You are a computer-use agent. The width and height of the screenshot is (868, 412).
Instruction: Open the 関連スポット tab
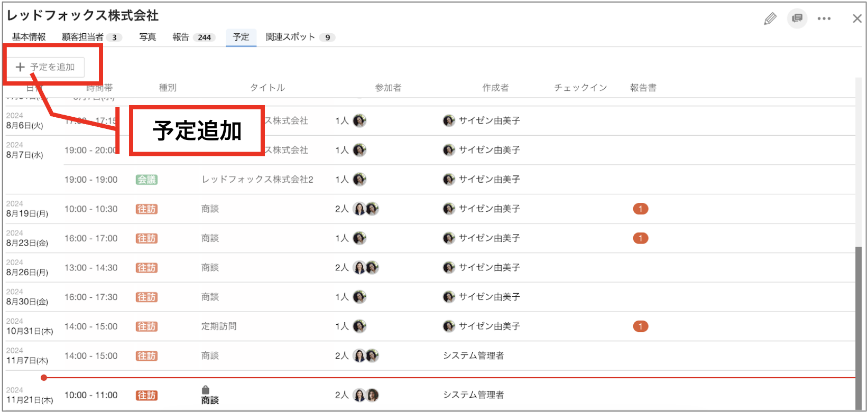(300, 37)
